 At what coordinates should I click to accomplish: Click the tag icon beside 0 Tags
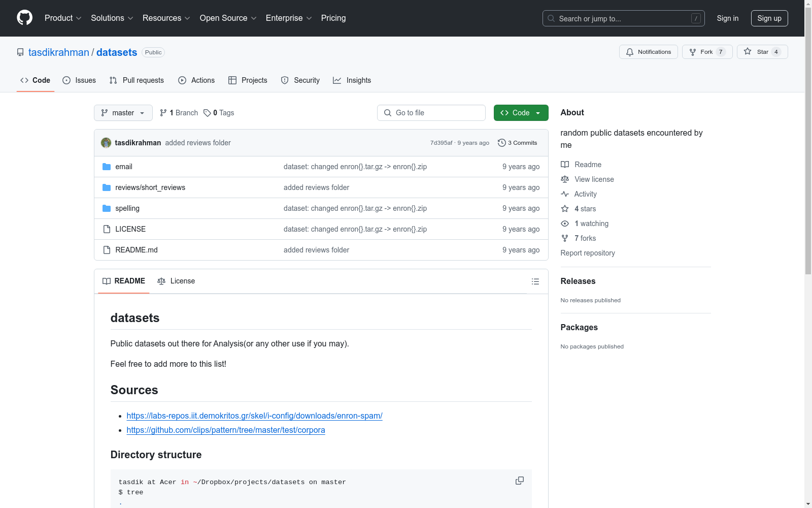[x=207, y=113]
